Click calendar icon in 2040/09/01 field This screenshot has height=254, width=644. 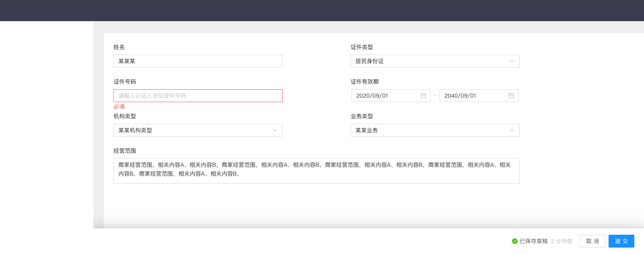511,96
